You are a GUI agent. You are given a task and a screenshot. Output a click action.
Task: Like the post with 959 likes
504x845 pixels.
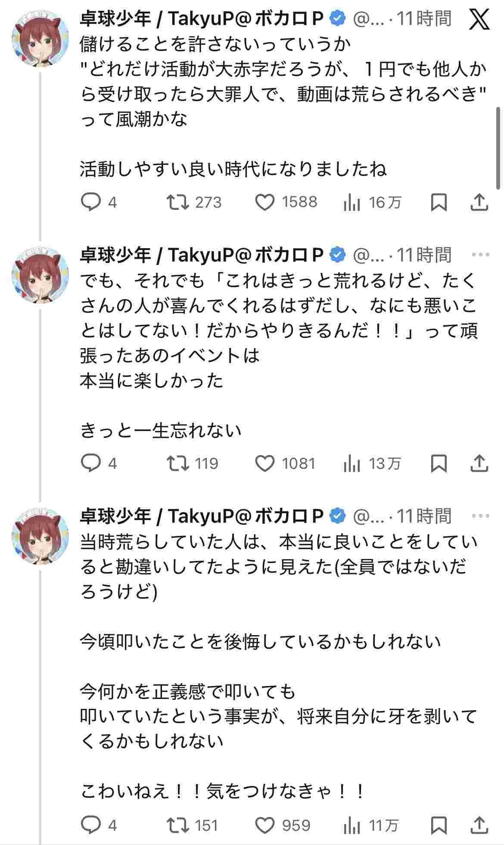click(x=265, y=825)
